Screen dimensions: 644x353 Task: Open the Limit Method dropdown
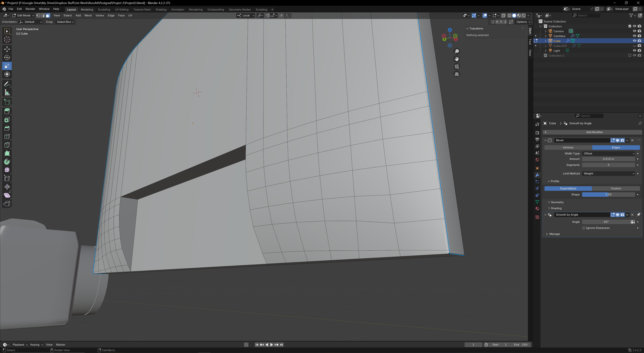point(608,173)
